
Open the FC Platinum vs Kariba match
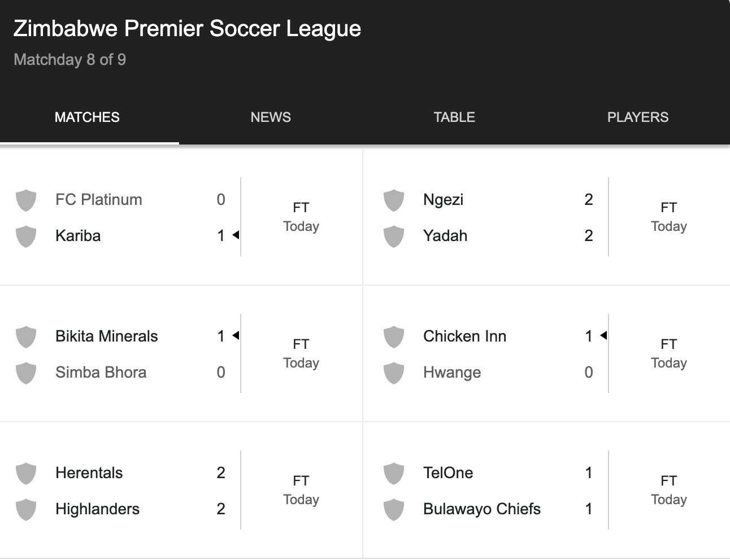tap(181, 217)
